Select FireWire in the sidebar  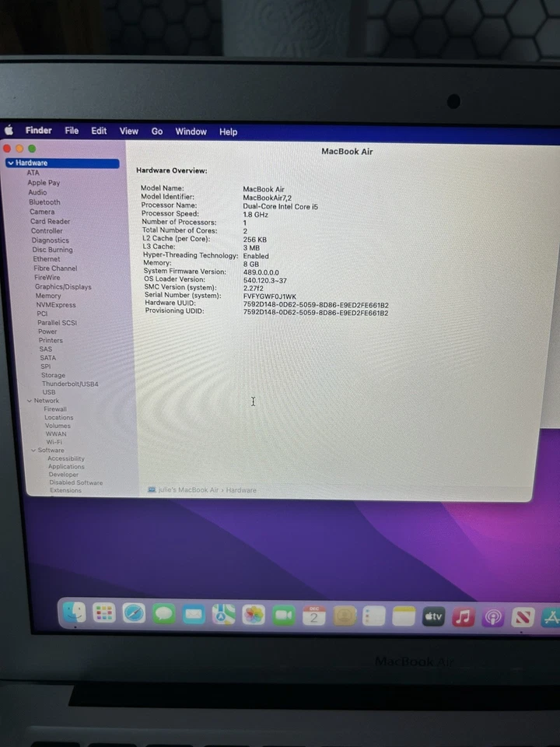(47, 277)
